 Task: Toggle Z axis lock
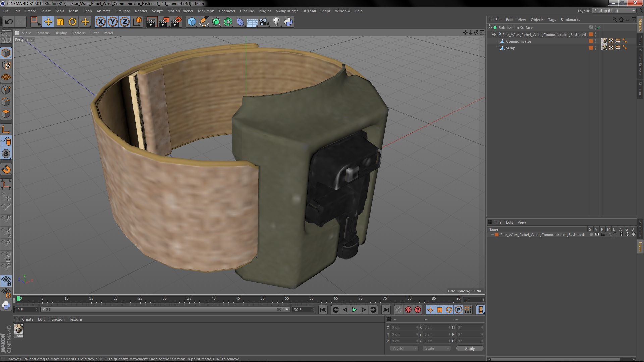click(x=125, y=22)
